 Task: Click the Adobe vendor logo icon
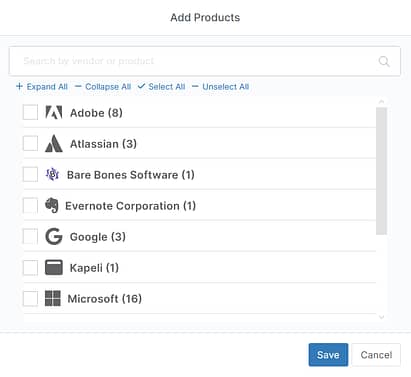coord(54,113)
